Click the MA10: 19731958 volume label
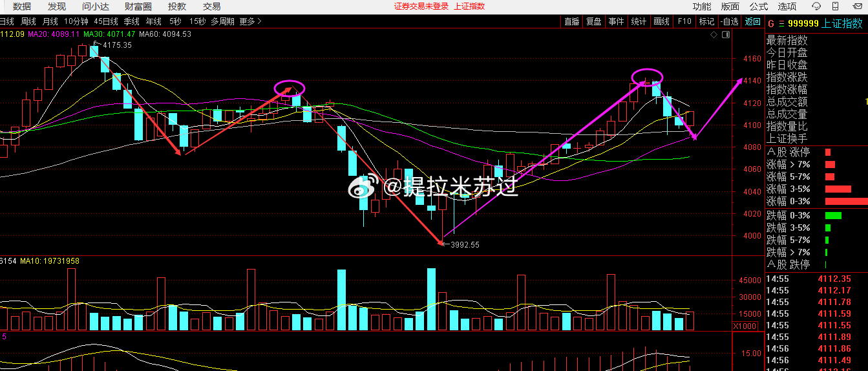The image size is (868, 371). click(50, 261)
